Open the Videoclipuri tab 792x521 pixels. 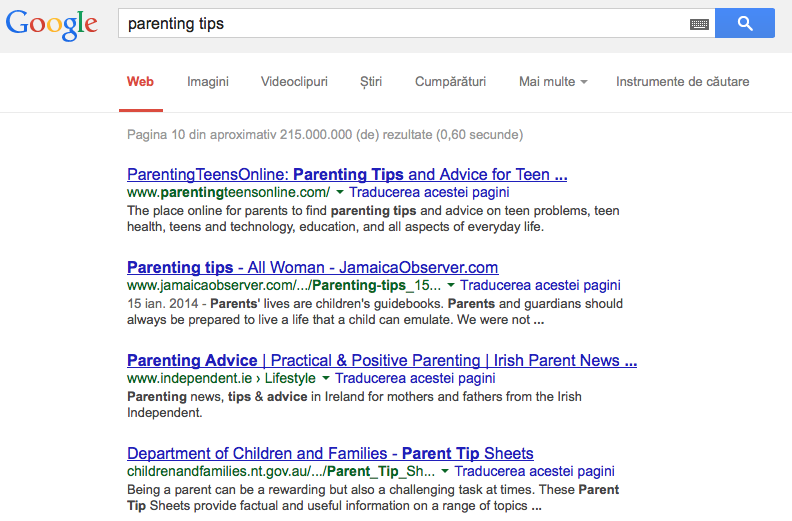pyautogui.click(x=294, y=82)
